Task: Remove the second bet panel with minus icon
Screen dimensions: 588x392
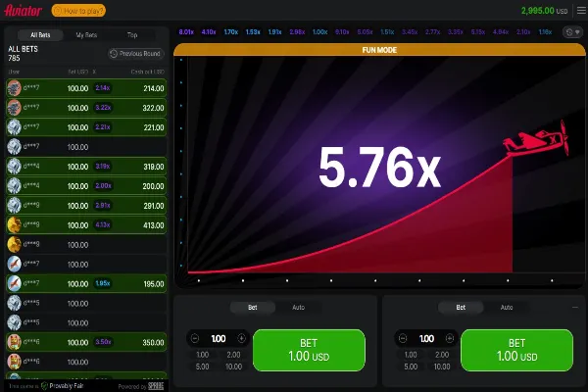Action: [x=575, y=307]
